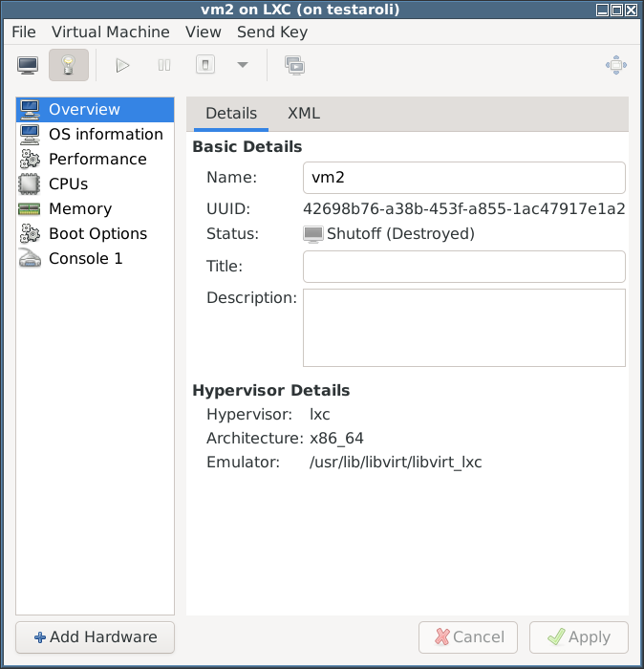Image resolution: width=644 pixels, height=669 pixels.
Task: Click the pause VM toolbar icon
Action: point(164,65)
